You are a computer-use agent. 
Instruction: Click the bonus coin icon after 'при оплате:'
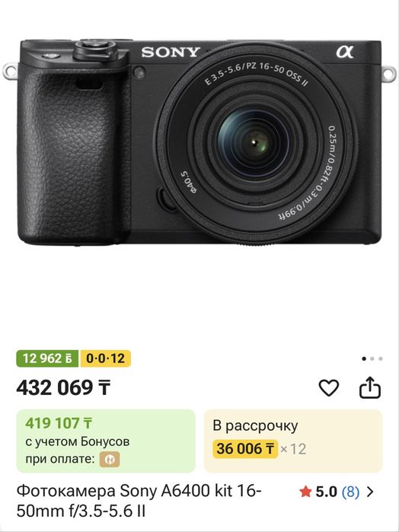click(x=110, y=460)
